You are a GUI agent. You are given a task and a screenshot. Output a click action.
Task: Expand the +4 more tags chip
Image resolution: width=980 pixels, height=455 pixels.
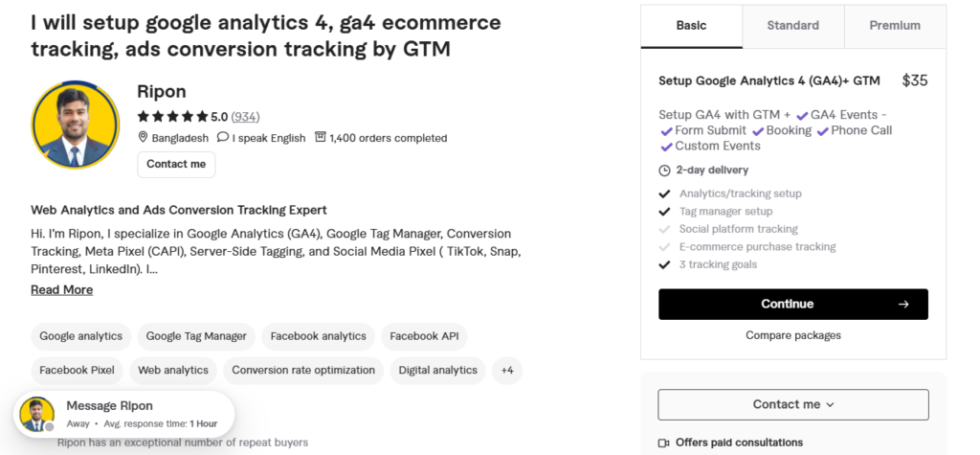tap(507, 370)
